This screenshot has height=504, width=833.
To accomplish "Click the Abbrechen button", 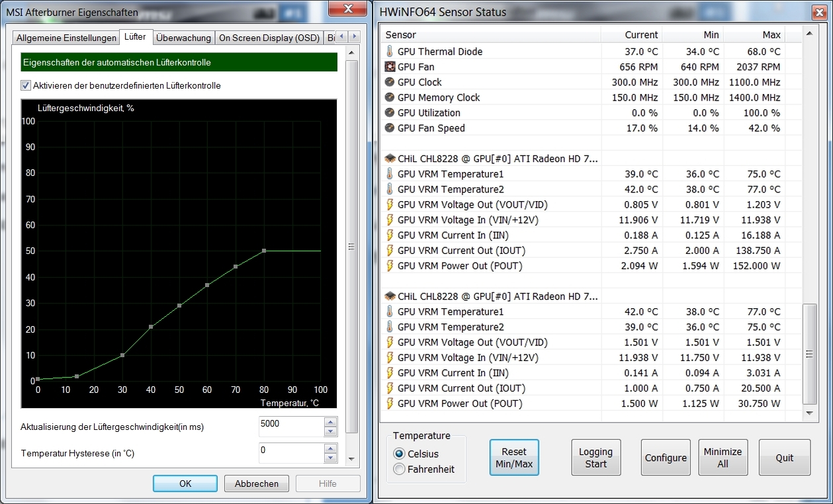I will point(257,483).
